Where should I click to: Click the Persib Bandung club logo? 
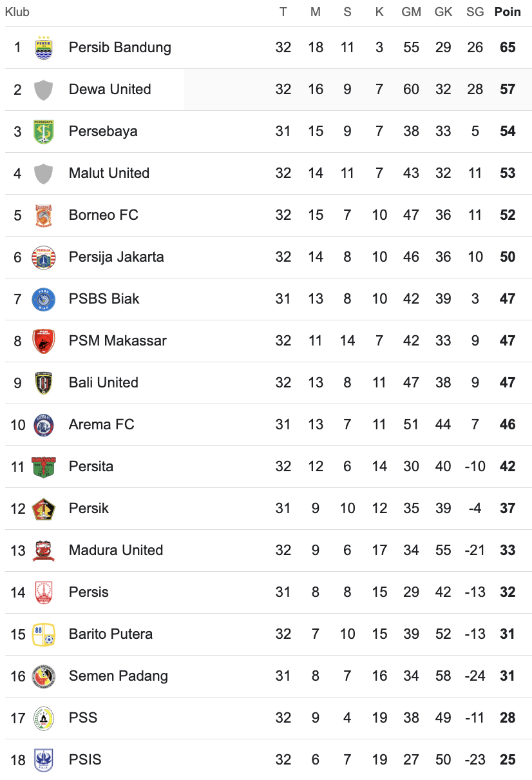click(44, 48)
